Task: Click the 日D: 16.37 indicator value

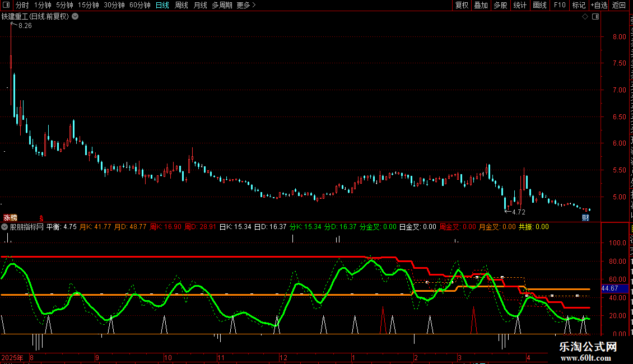Action: coord(270,227)
